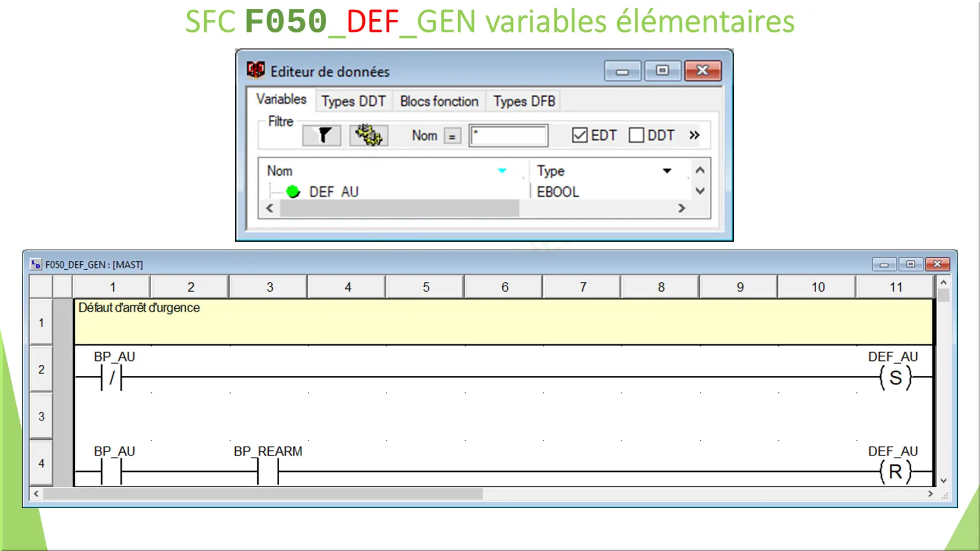
Task: Switch to the Blocs fonction tab
Action: [x=438, y=101]
